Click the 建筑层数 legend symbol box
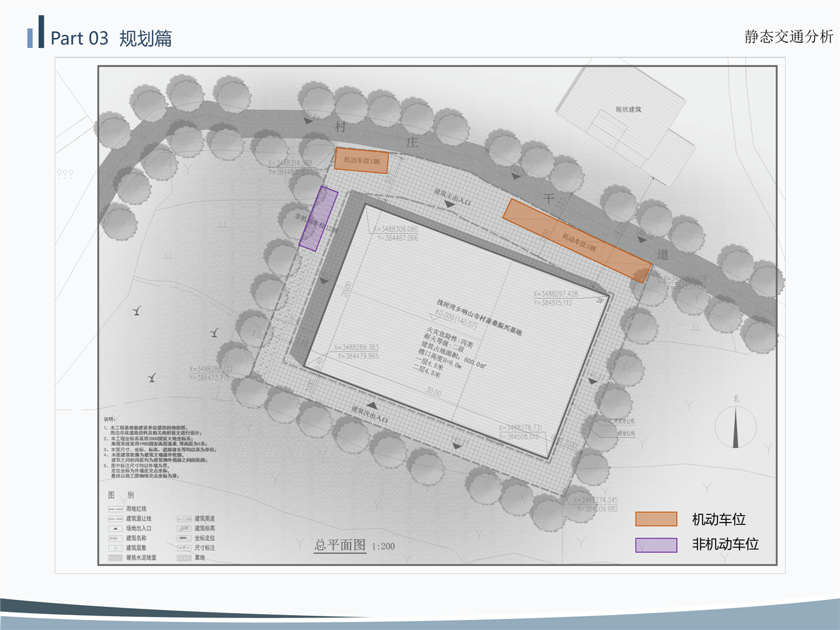 tap(115, 548)
